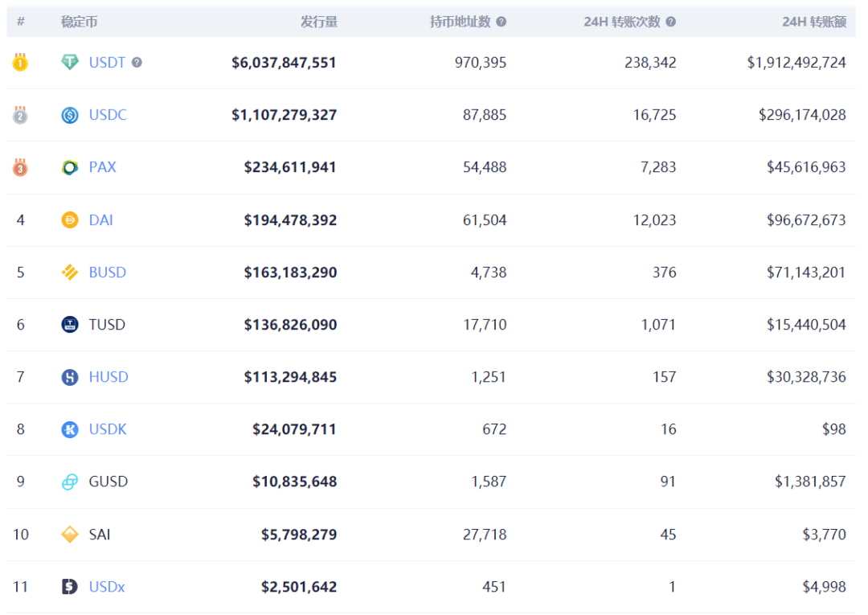The image size is (868, 615).
Task: Click the 发行量 column header
Action: point(319,22)
